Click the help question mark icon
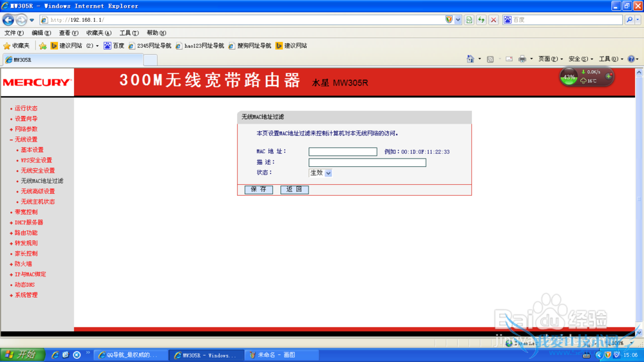644x362 pixels. (x=631, y=59)
